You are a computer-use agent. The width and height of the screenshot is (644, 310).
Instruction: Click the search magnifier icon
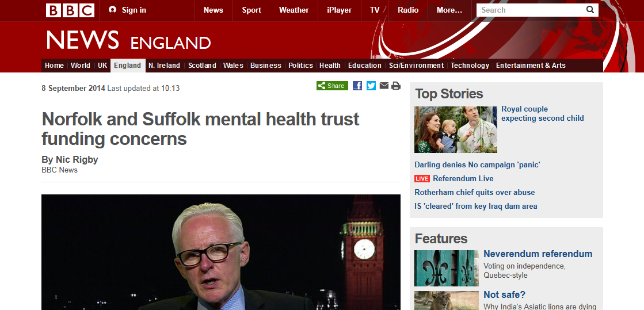click(590, 10)
